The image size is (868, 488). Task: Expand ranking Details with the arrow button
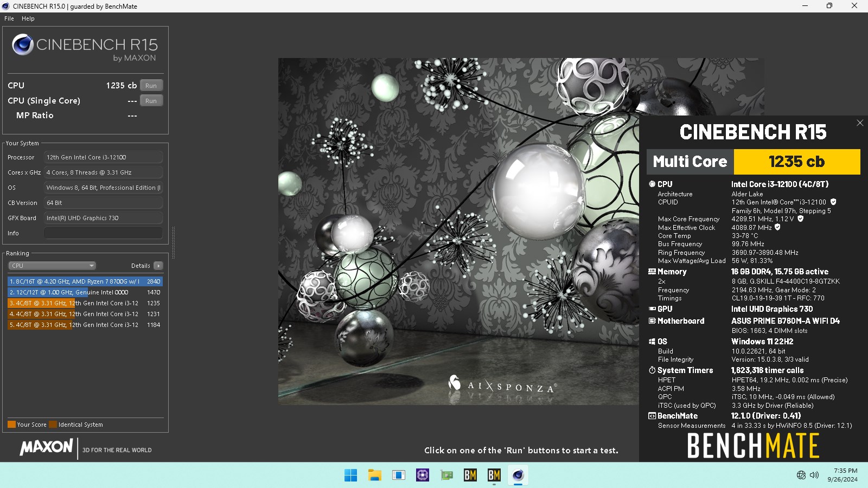coord(158,266)
